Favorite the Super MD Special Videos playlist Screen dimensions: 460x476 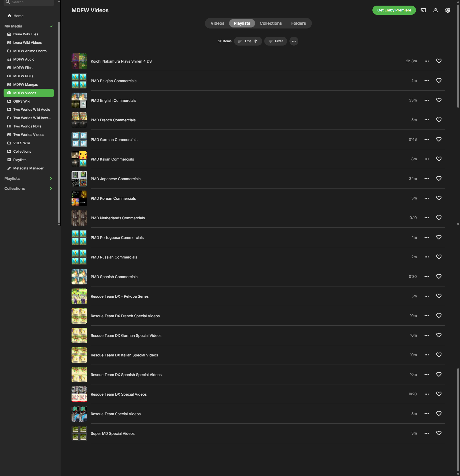pyautogui.click(x=439, y=433)
